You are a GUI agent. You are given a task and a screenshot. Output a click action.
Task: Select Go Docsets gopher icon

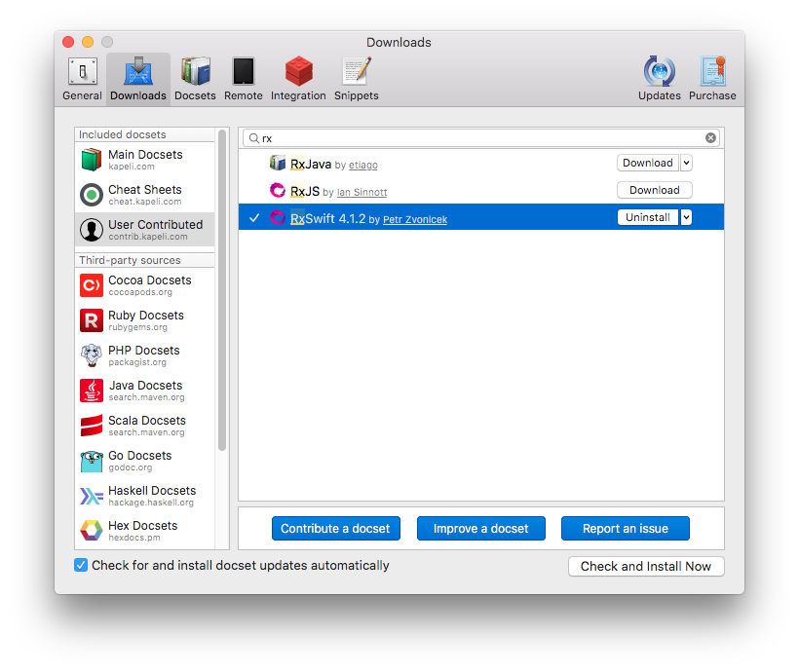(x=92, y=461)
